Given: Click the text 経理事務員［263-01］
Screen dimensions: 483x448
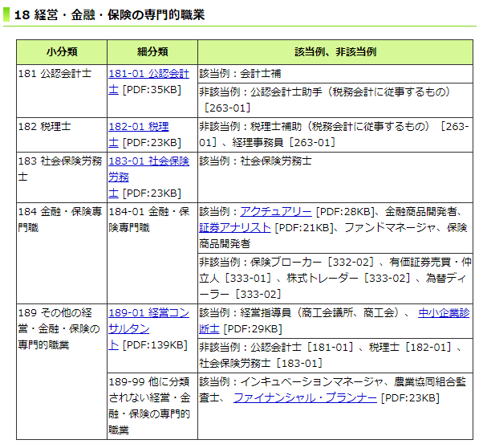Looking at the screenshot, I should tap(283, 143).
